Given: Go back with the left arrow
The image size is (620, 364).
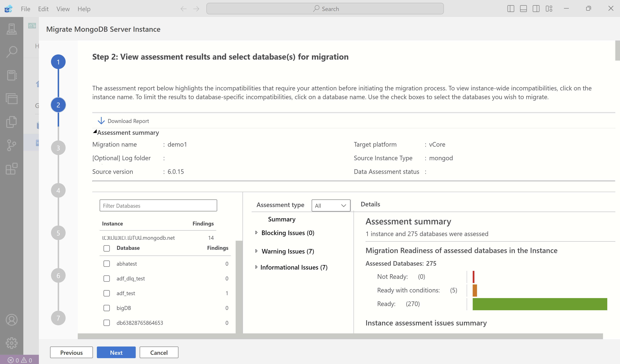Looking at the screenshot, I should [184, 9].
